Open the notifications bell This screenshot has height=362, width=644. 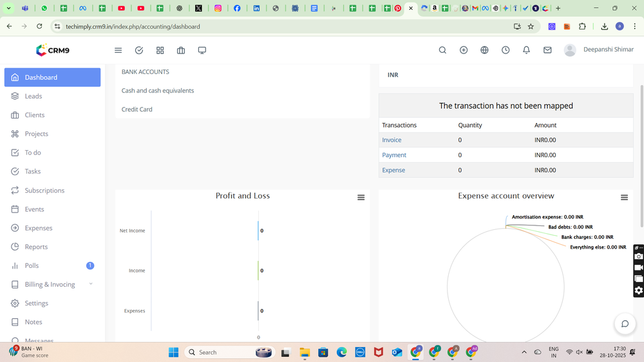point(526,50)
